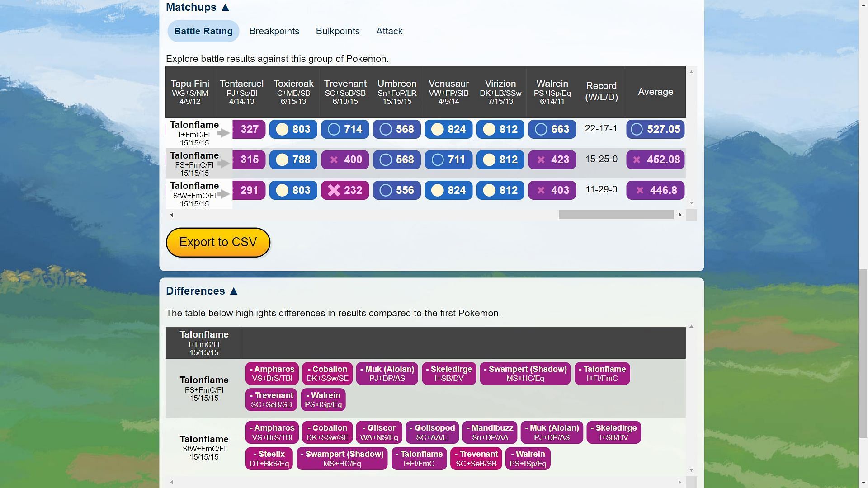Open Skeledirge difference in FS+FmC/FI row
868x488 pixels.
(449, 374)
